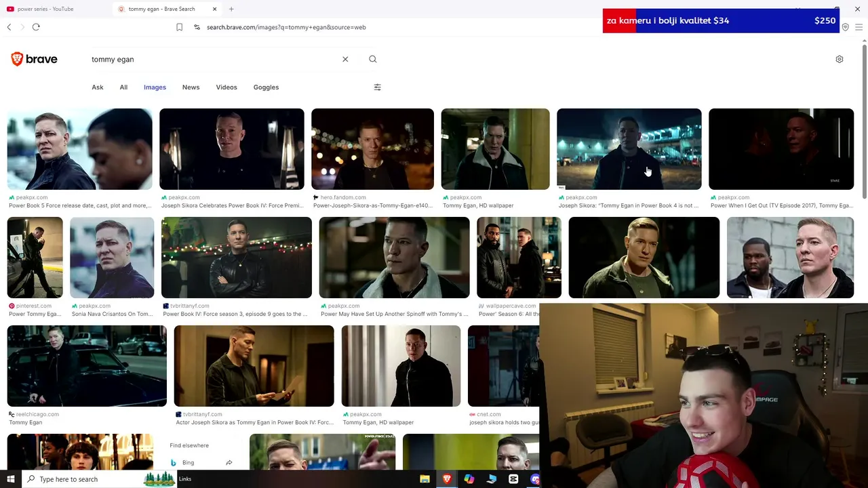Submit search with the magnifier icon
Image resolution: width=868 pixels, height=488 pixels.
[x=373, y=59]
